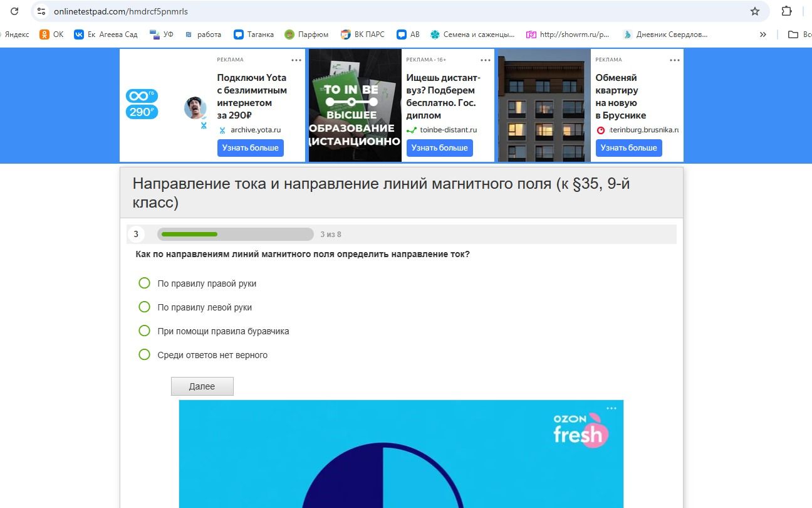Expand hidden bookmarks with double chevron
The height and width of the screenshot is (508, 812).
coord(763,34)
